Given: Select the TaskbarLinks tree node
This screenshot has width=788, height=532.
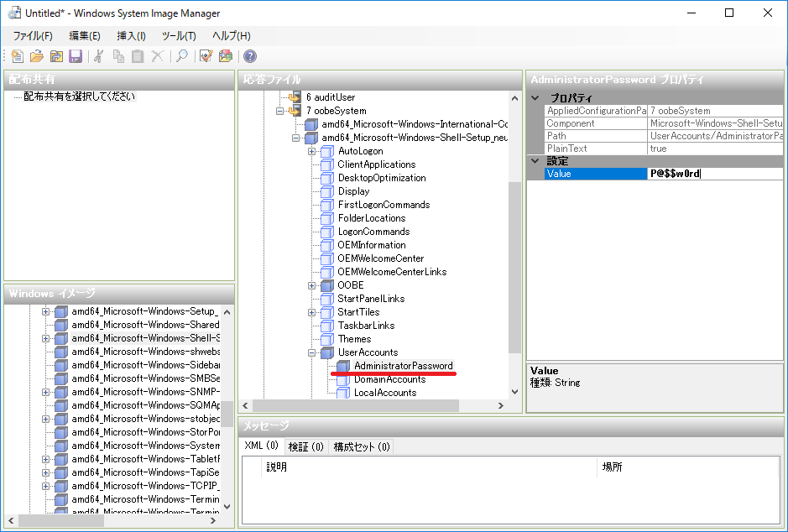Looking at the screenshot, I should point(366,326).
